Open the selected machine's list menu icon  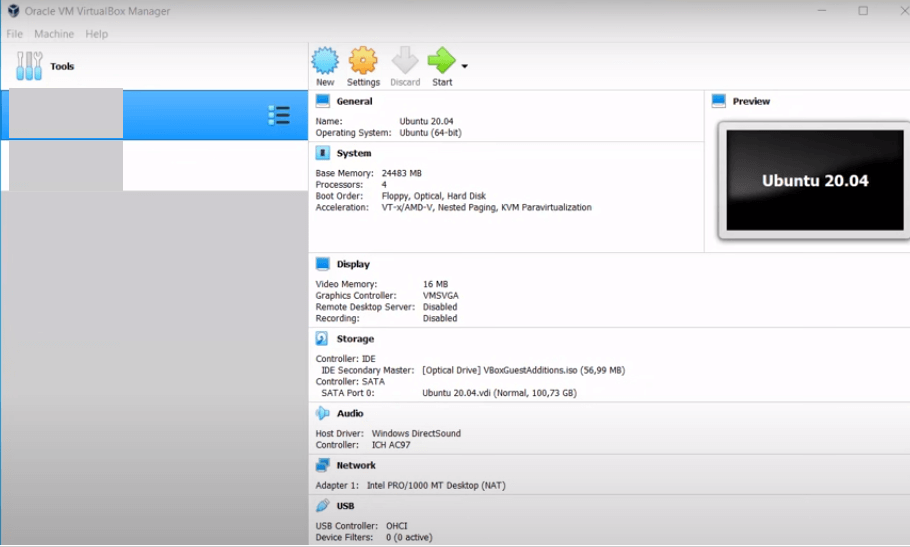pyautogui.click(x=279, y=115)
